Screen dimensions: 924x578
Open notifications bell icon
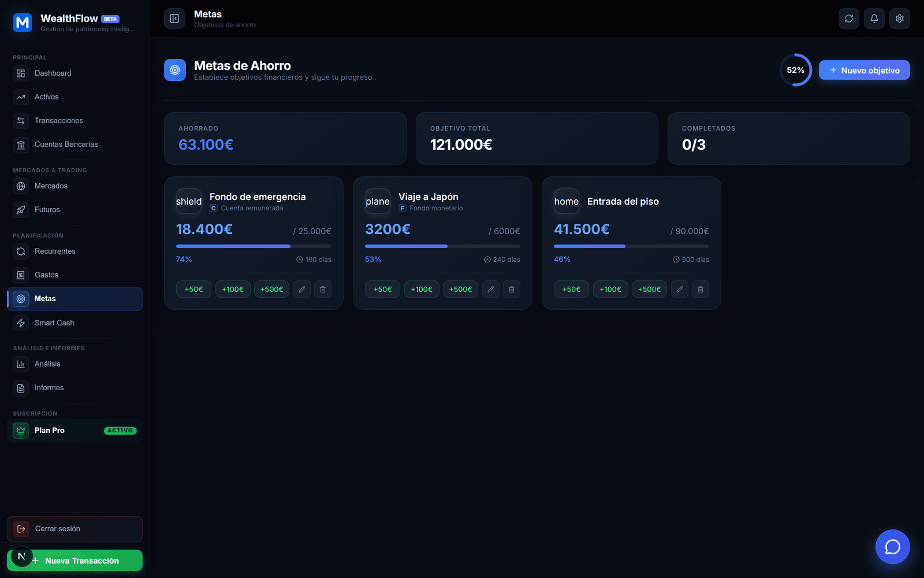click(x=874, y=18)
